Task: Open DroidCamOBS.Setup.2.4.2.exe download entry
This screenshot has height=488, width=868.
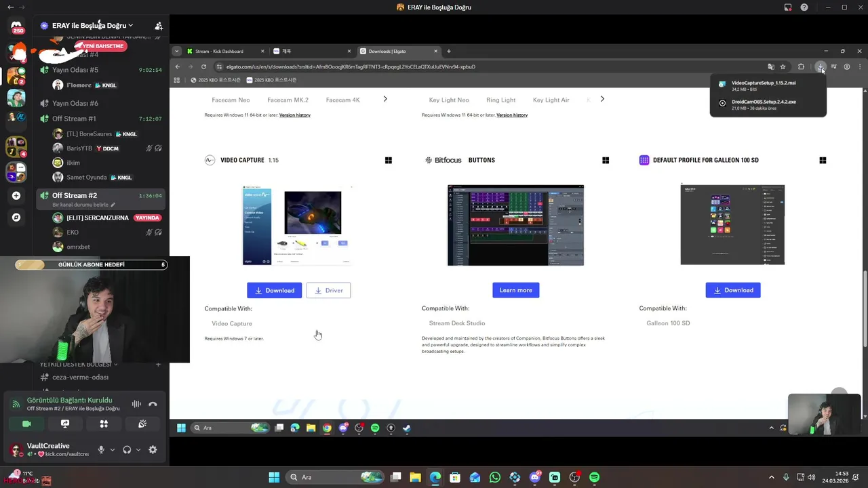Action: [x=768, y=104]
